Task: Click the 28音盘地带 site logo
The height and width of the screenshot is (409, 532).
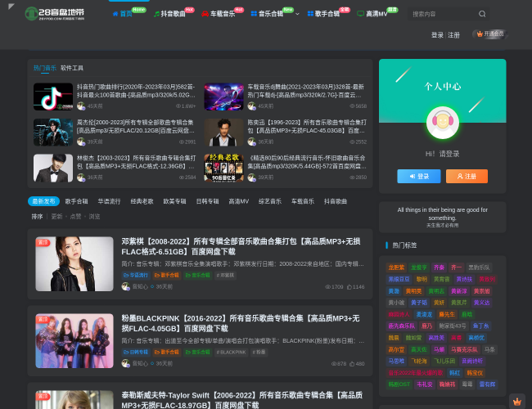Action: point(54,14)
